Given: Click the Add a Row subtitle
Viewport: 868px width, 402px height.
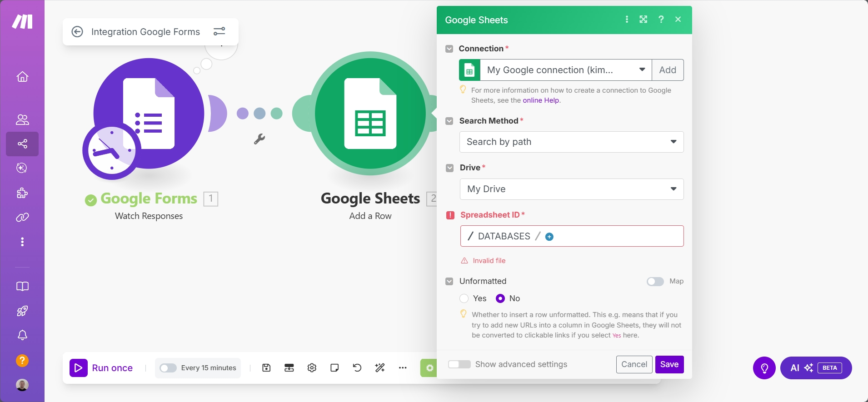Looking at the screenshot, I should pyautogui.click(x=370, y=216).
